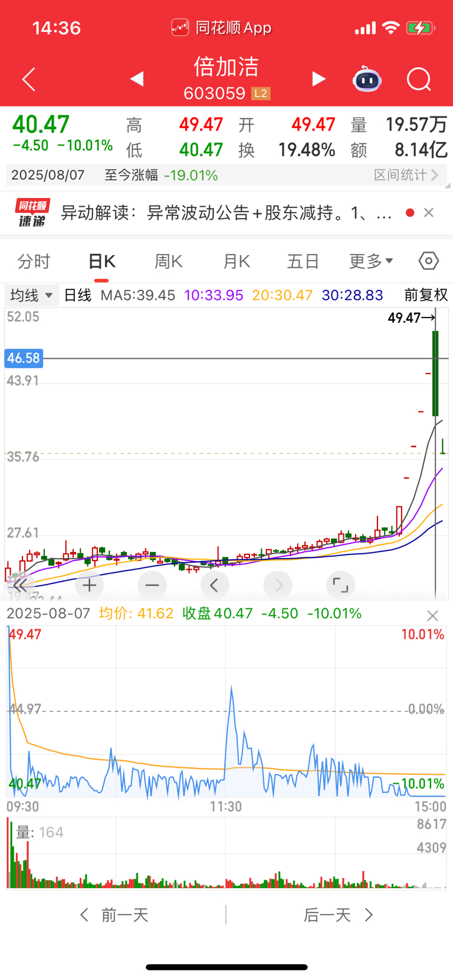Tap the volume value 19.57万
Screen dimensions: 453x980
tap(416, 124)
